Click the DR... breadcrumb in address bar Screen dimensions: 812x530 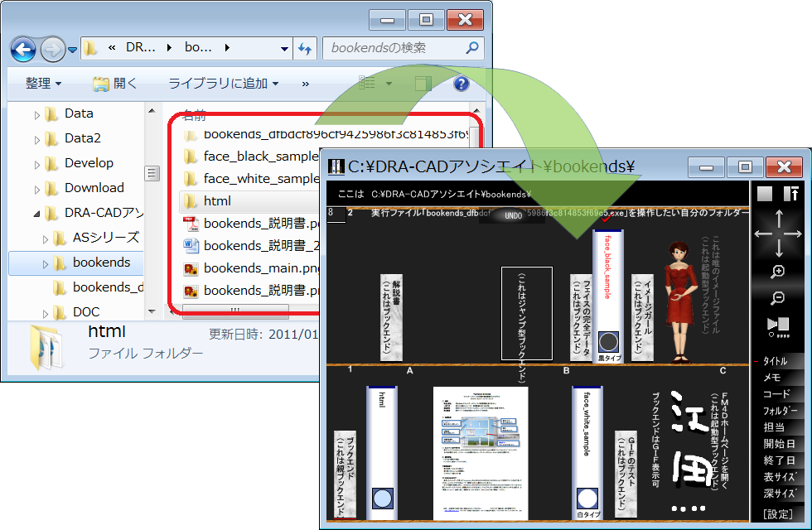pos(140,48)
